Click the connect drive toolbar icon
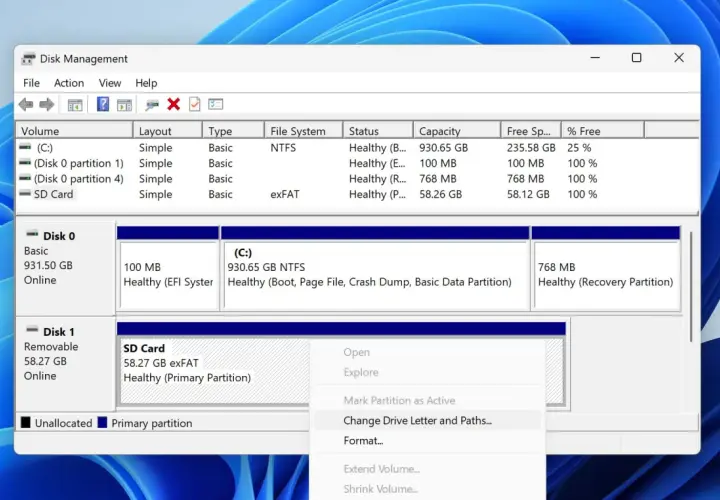The width and height of the screenshot is (720, 500). [x=152, y=105]
